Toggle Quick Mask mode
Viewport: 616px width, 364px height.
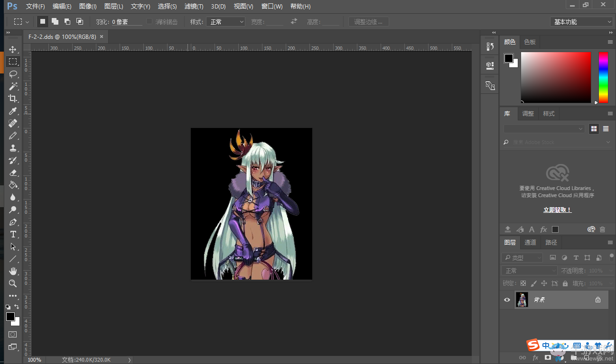(x=13, y=334)
